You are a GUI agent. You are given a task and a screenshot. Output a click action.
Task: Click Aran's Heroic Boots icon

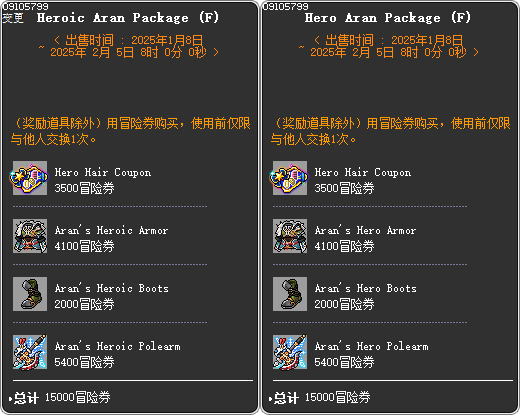click(30, 294)
